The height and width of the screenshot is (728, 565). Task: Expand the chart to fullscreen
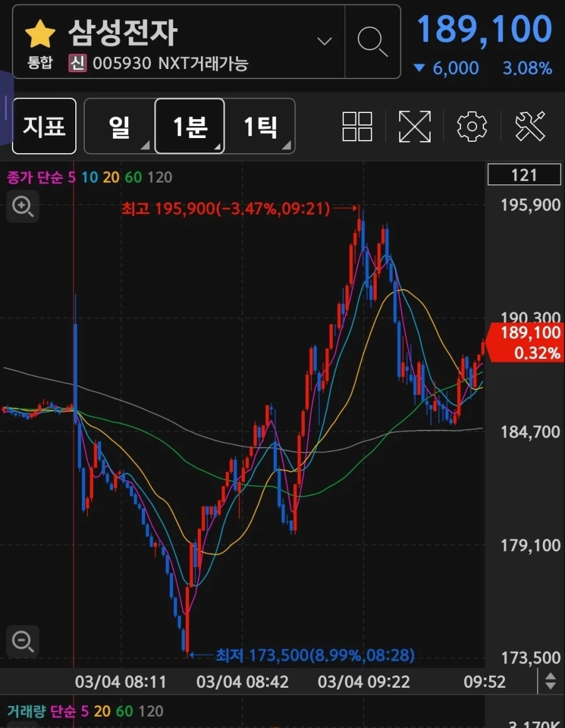point(414,126)
